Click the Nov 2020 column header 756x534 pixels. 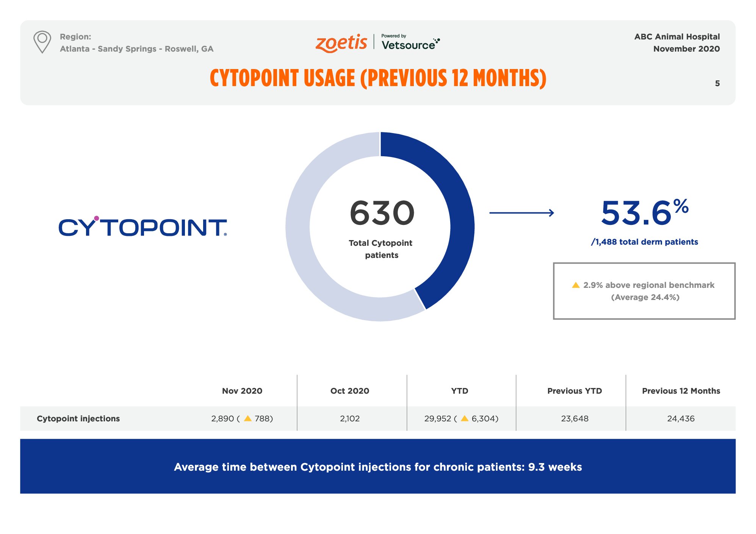(242, 391)
